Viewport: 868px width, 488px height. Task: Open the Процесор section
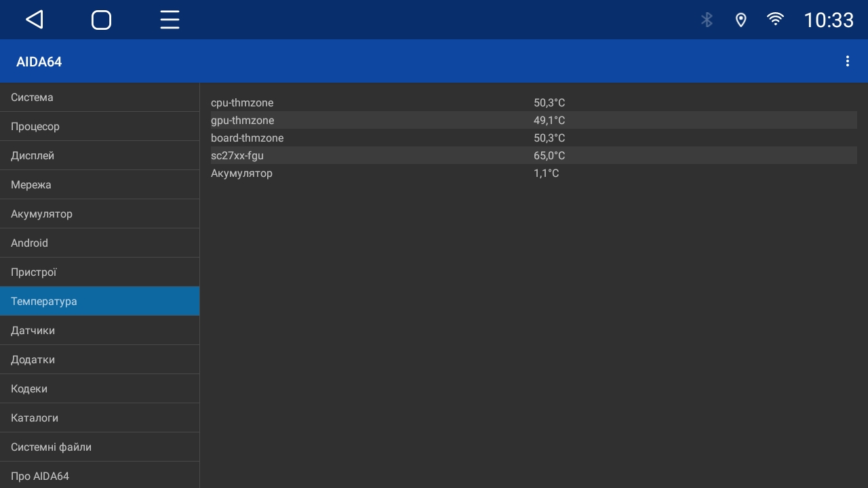[100, 126]
